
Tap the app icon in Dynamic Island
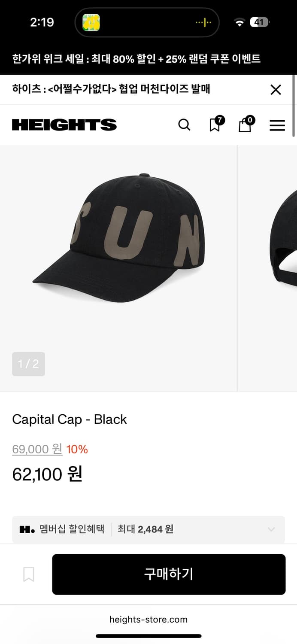91,22
